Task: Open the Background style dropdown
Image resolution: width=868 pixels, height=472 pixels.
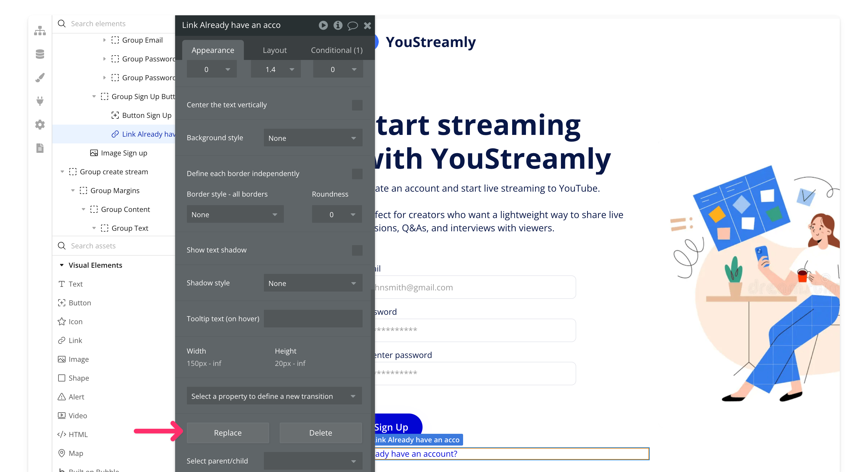Action: [x=313, y=138]
